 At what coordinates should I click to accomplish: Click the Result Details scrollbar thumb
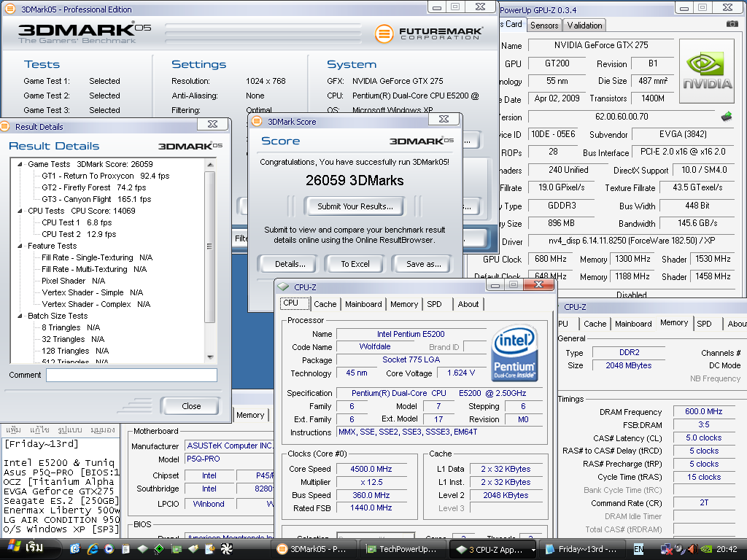tap(210, 246)
